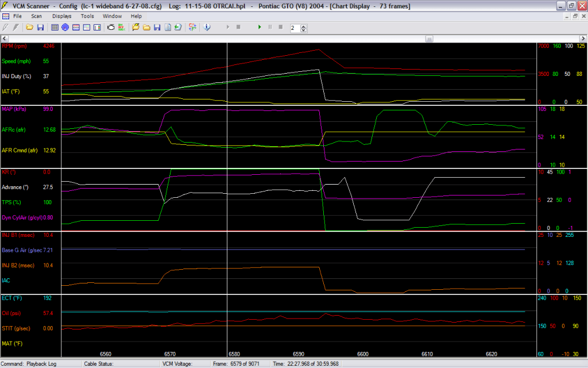Image resolution: width=588 pixels, height=368 pixels.
Task: Open the Window menu
Action: (112, 16)
